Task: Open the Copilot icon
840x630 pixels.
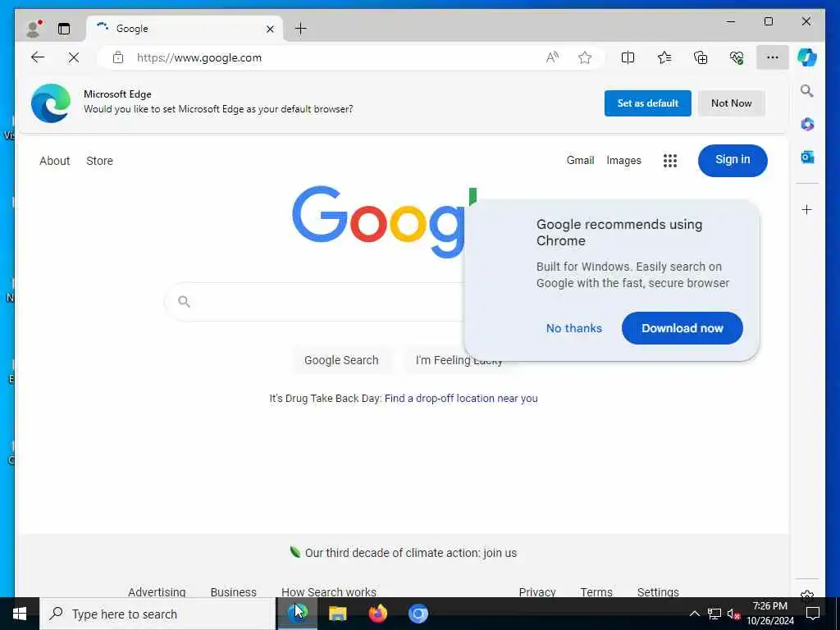Action: 807,57
